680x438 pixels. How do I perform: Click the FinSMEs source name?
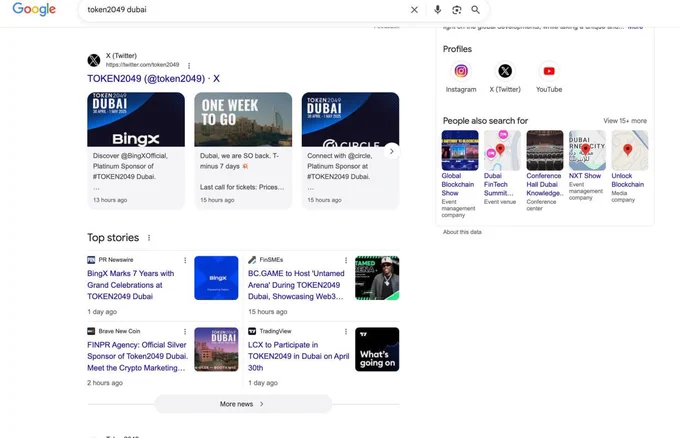pyautogui.click(x=271, y=260)
